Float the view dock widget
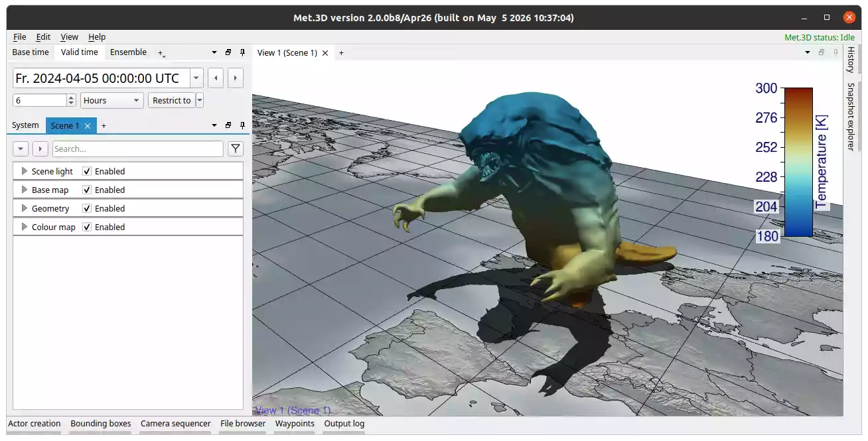This screenshot has width=868, height=441. [x=821, y=52]
